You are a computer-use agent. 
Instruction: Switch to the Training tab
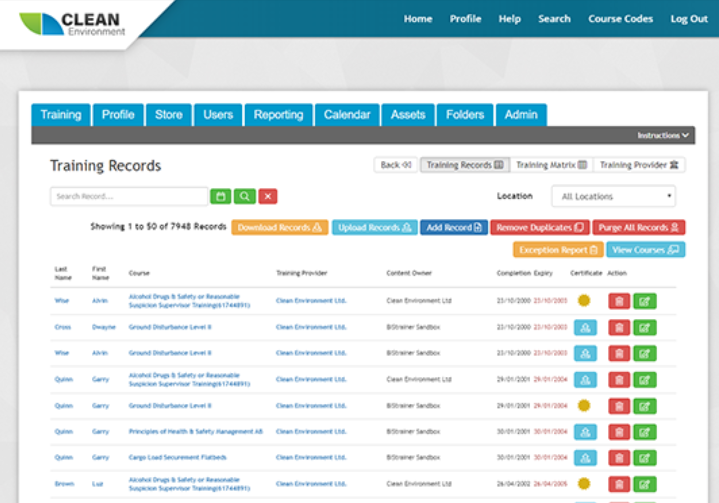coord(61,115)
